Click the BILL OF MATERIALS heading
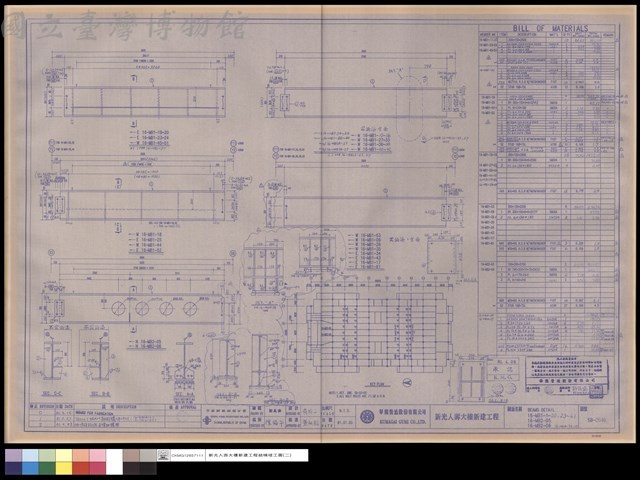640x480 pixels. [x=550, y=28]
